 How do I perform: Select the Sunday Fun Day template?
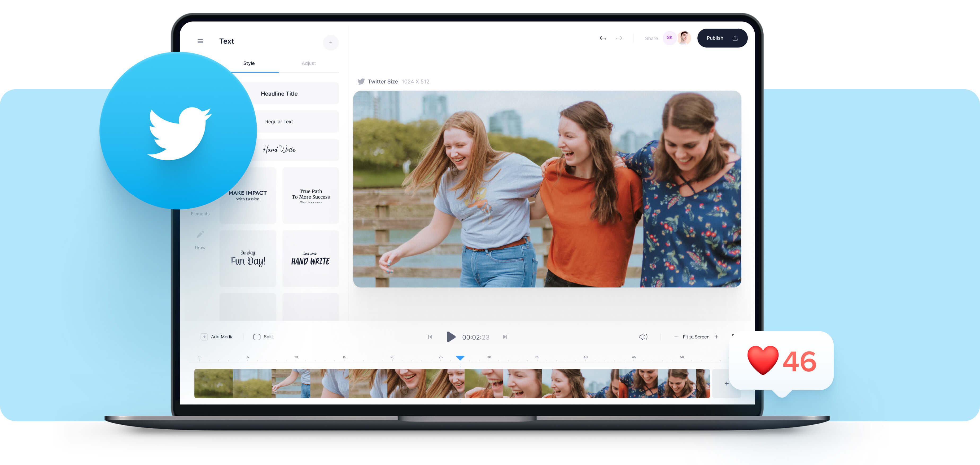[x=248, y=258]
